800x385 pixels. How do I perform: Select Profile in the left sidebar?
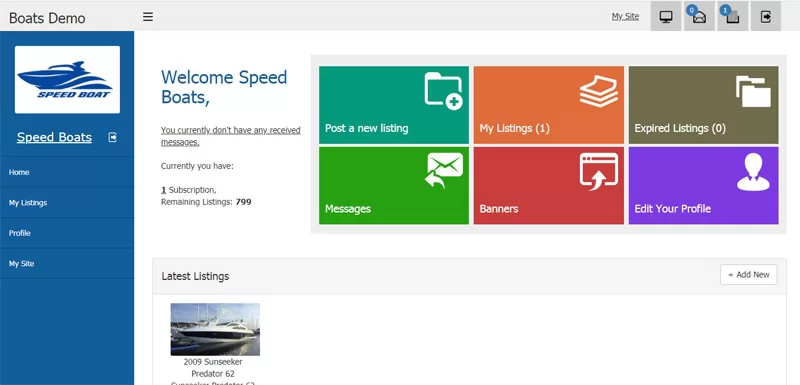67,233
